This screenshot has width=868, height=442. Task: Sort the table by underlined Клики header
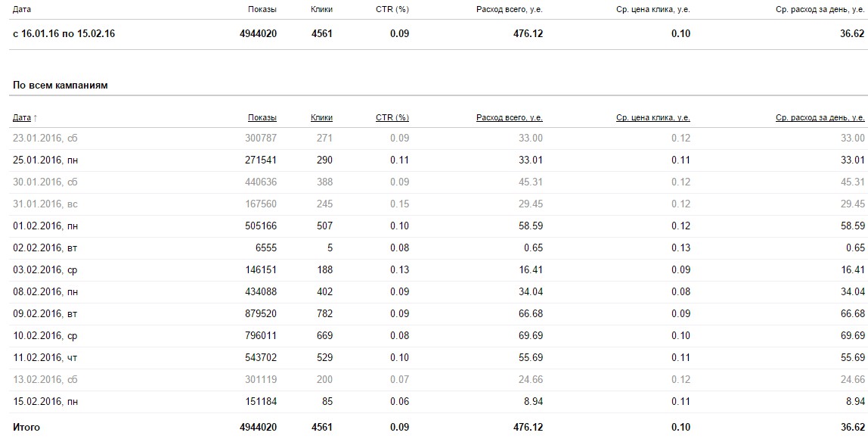[321, 118]
